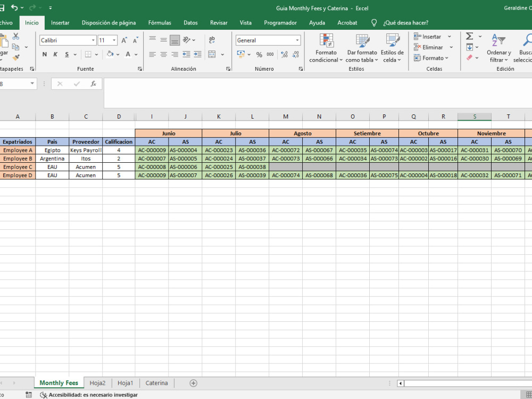The image size is (532, 399).
Task: Select column S header
Action: [475, 117]
